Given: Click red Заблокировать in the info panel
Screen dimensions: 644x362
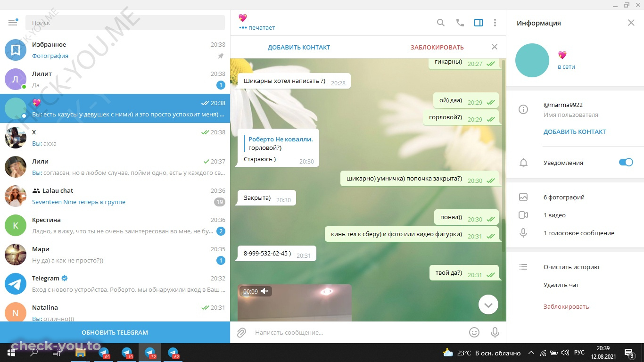Looking at the screenshot, I should click(566, 306).
